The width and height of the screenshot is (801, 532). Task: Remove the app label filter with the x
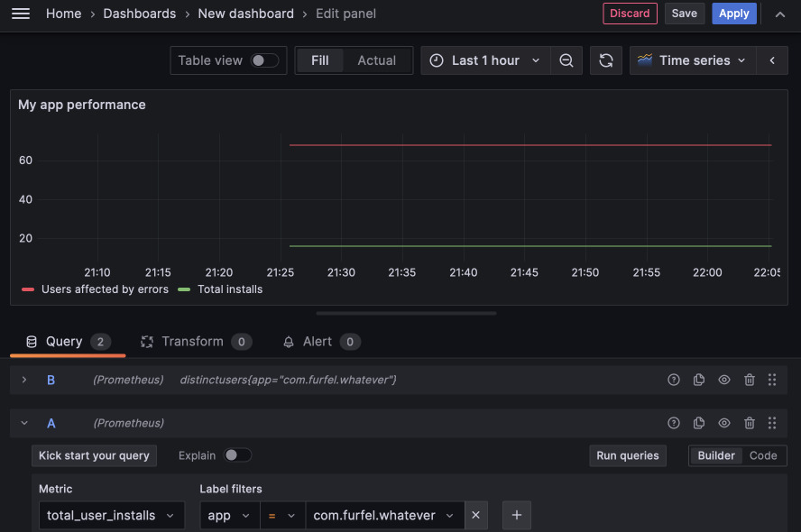tap(475, 515)
